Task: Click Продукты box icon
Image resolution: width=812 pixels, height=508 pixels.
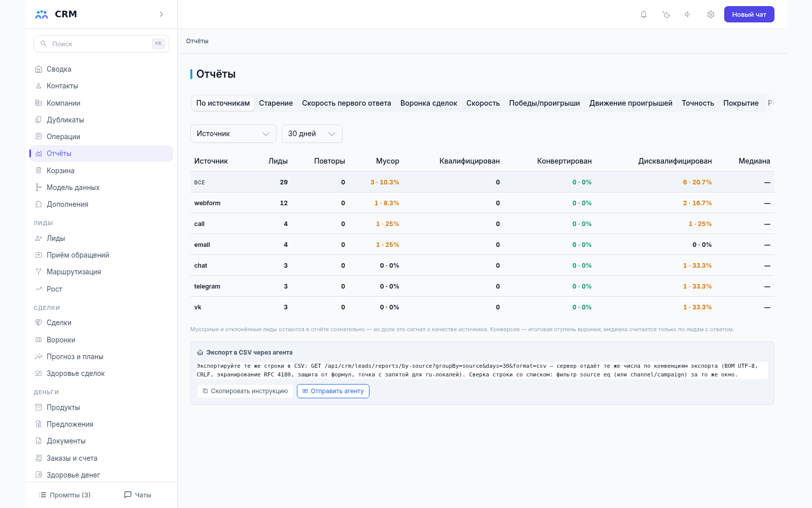Action: [x=39, y=407]
